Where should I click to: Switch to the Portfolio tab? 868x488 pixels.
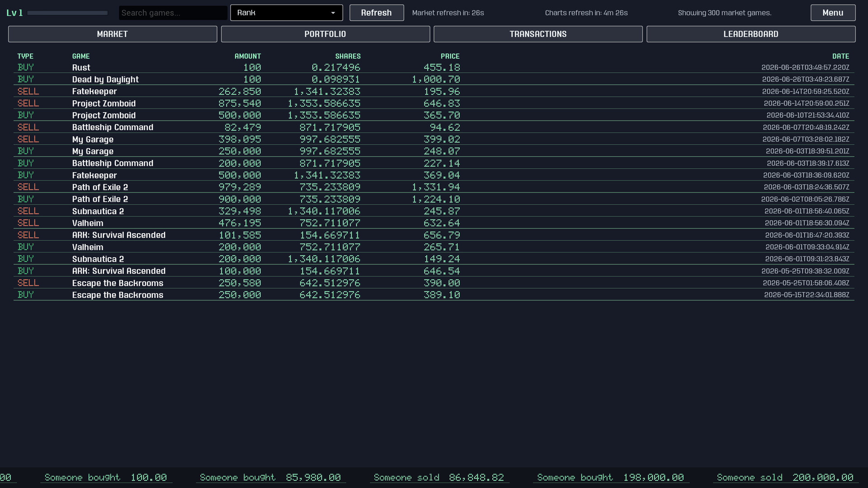tap(325, 34)
